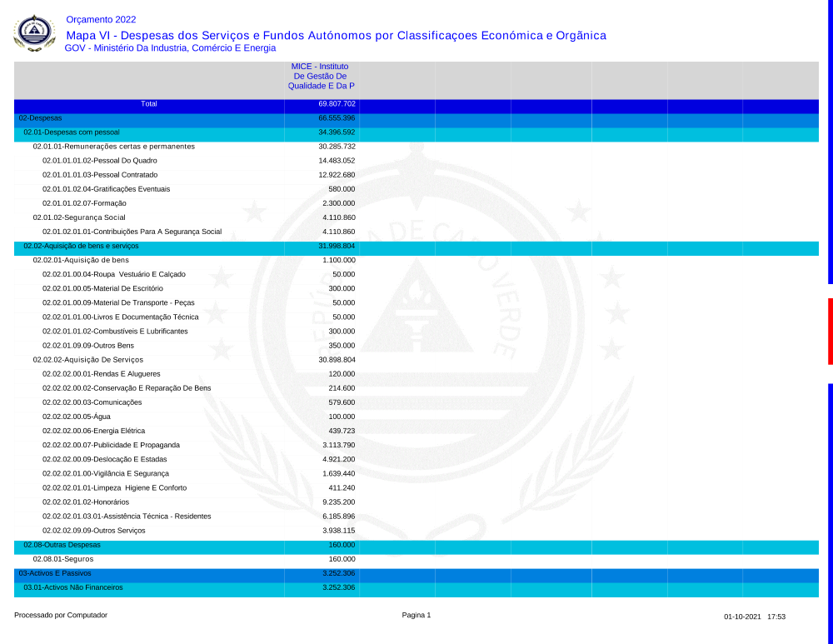Screen dimensions: 833x644
Task: Click the Material De Escritório line item
Action: [x=102, y=288]
